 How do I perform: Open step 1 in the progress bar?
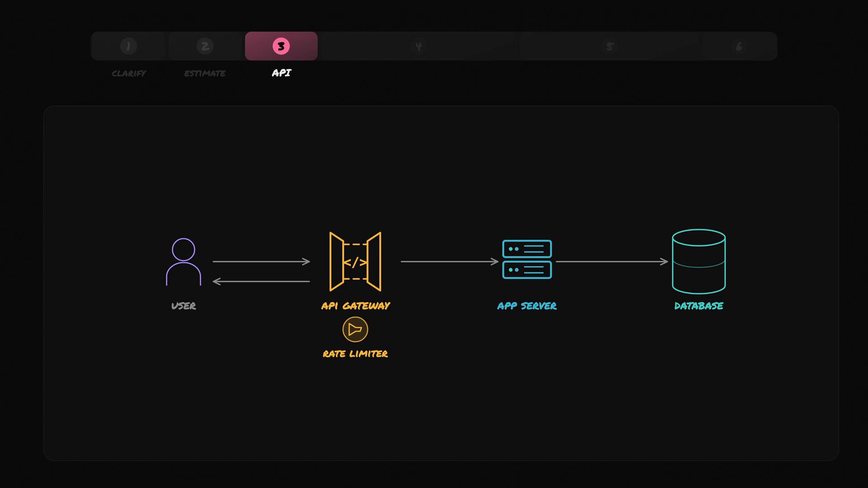[x=128, y=46]
